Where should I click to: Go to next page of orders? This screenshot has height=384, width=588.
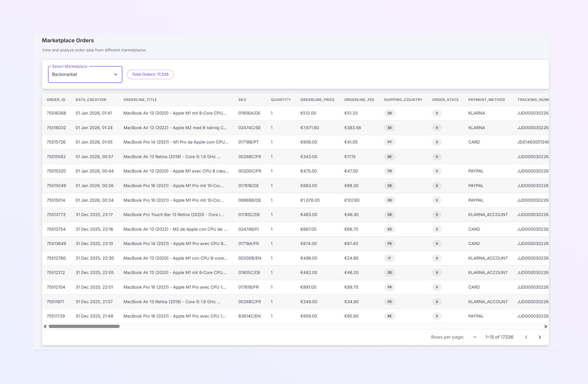[x=540, y=337]
